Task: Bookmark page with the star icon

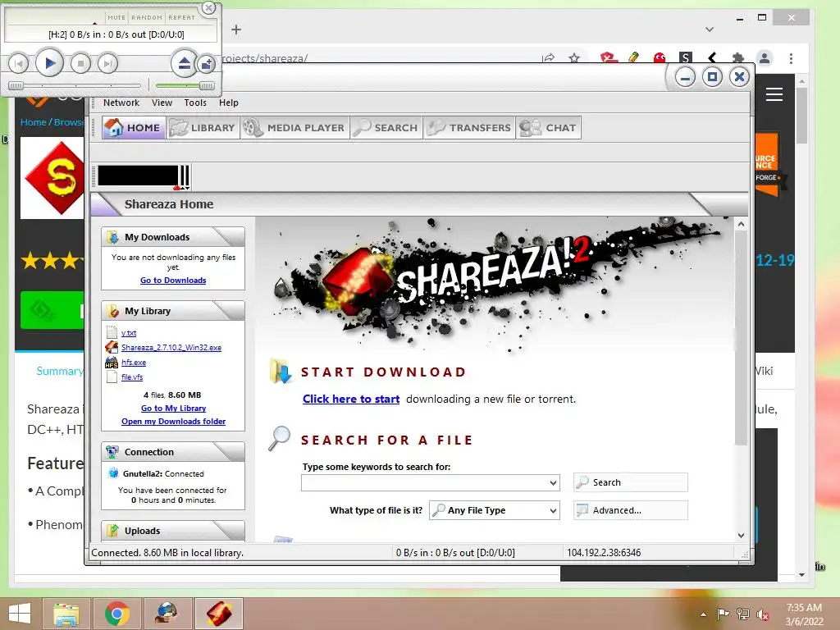Action: point(574,58)
